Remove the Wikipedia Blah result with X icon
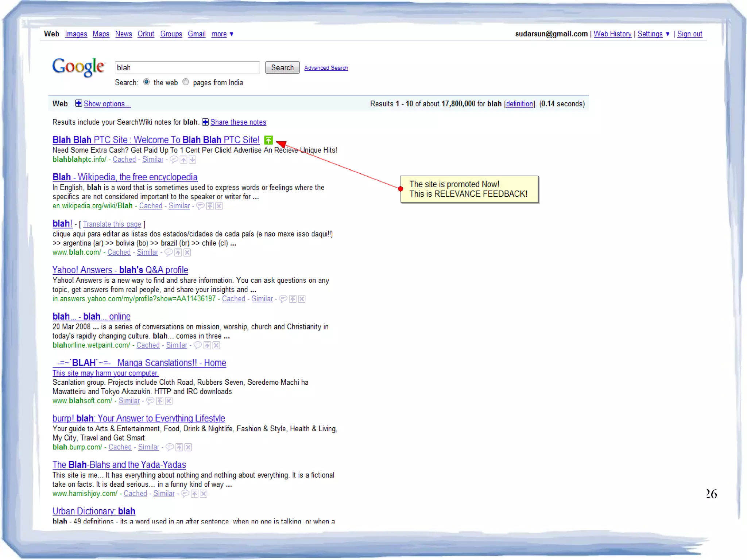The image size is (747, 560). click(x=219, y=206)
